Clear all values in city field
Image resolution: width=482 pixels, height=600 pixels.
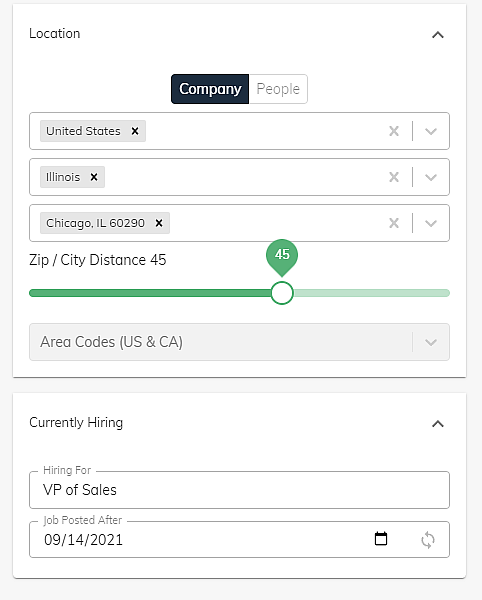[x=394, y=223]
